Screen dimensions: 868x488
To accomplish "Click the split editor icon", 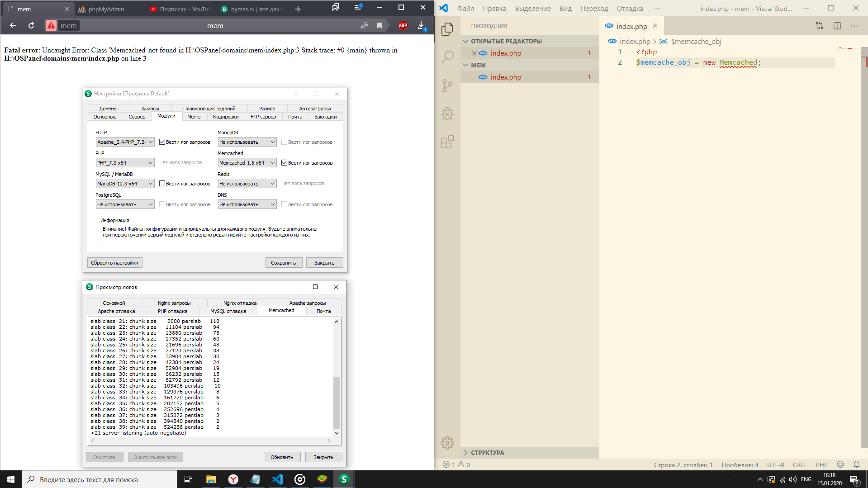I will [x=837, y=26].
